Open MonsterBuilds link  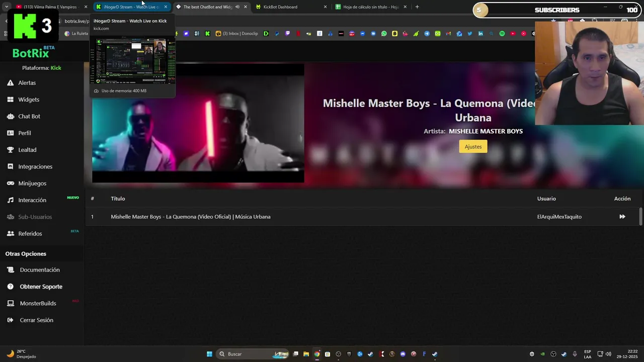pyautogui.click(x=38, y=303)
